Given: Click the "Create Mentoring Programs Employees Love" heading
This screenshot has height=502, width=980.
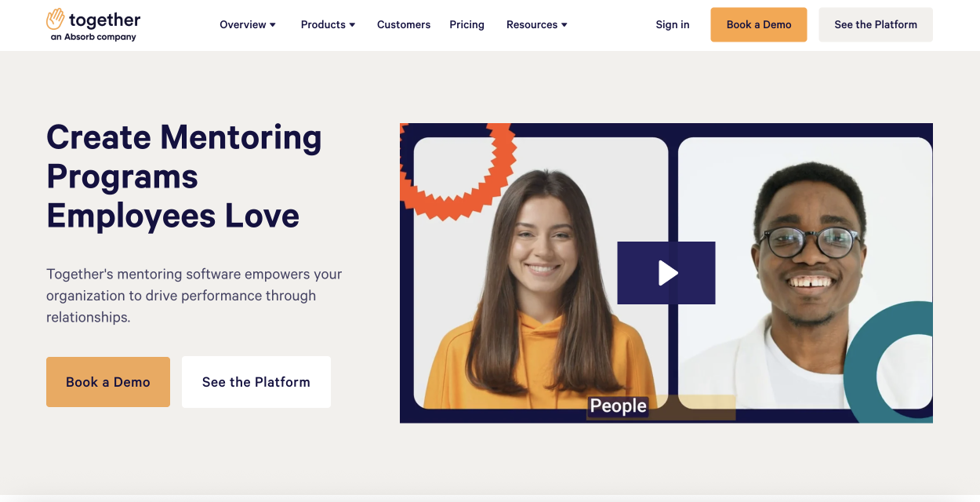Looking at the screenshot, I should [x=184, y=176].
